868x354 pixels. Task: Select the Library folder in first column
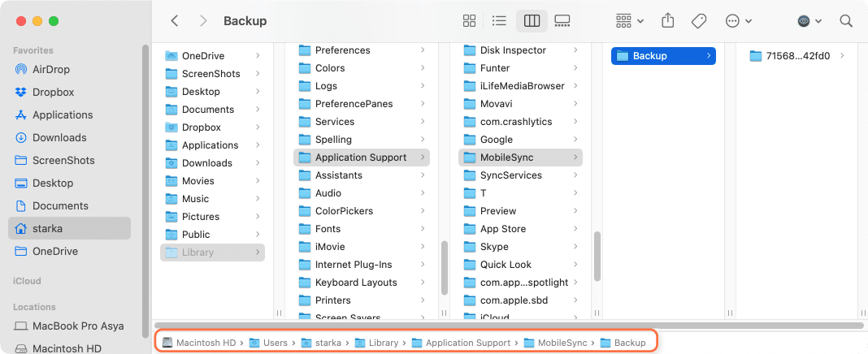point(213,253)
